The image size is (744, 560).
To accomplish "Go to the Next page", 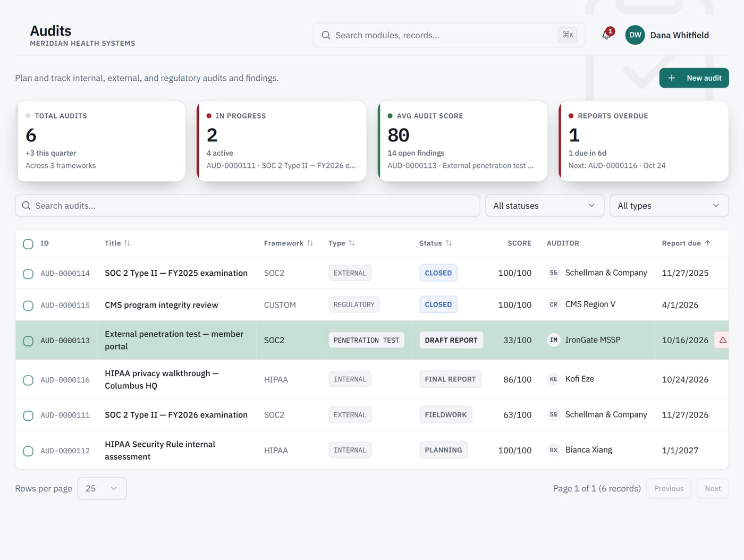I will pyautogui.click(x=713, y=488).
